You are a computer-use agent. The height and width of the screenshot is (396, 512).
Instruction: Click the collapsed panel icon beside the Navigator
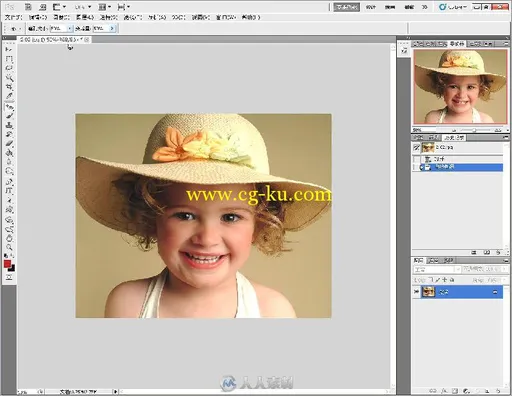coord(404,51)
